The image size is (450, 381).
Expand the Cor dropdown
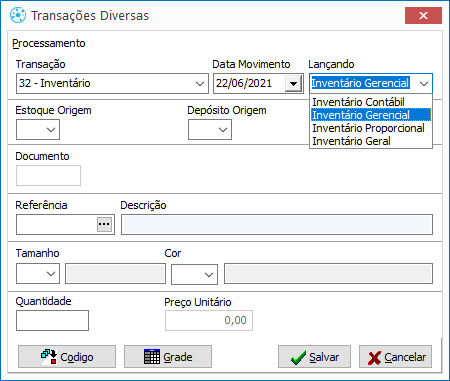194,274
